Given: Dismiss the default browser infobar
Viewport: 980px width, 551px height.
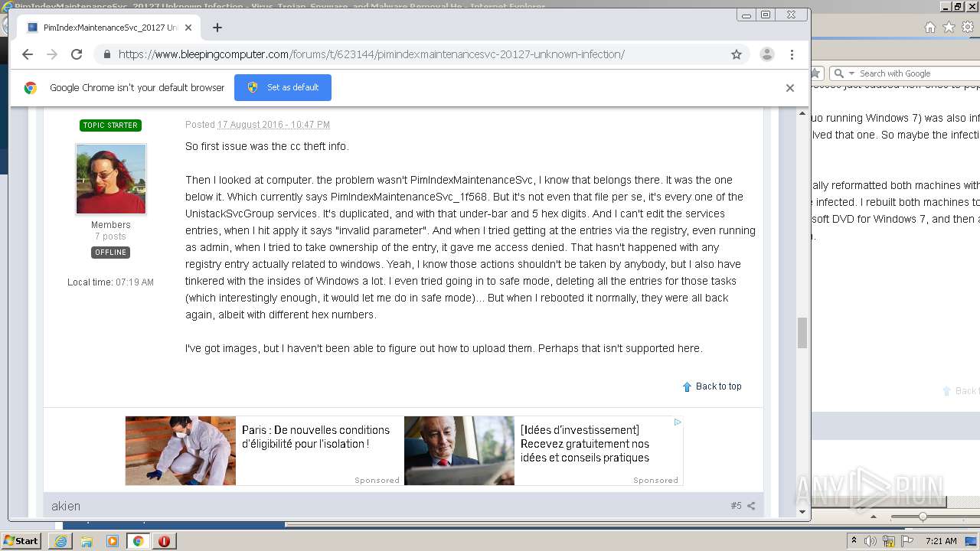Looking at the screenshot, I should point(790,88).
